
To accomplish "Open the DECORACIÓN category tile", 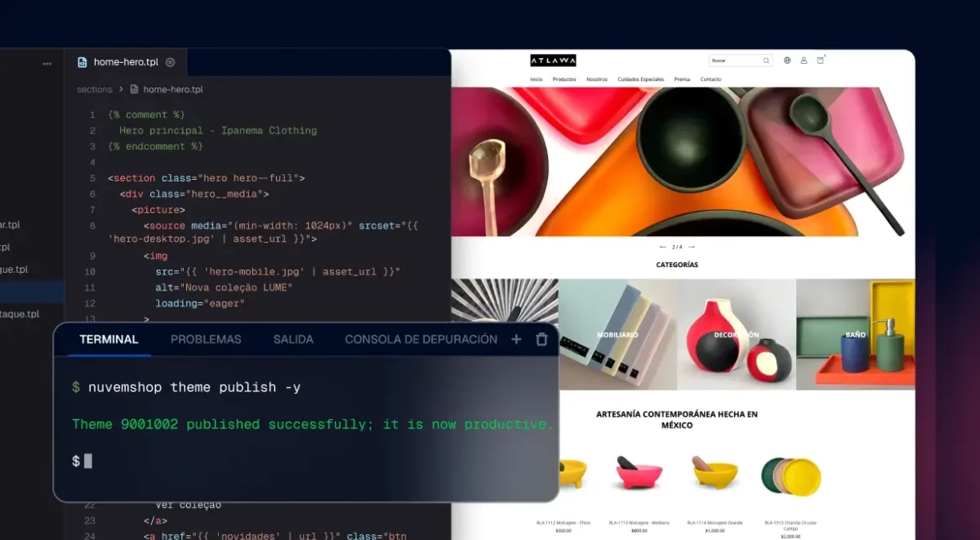I will tap(737, 334).
